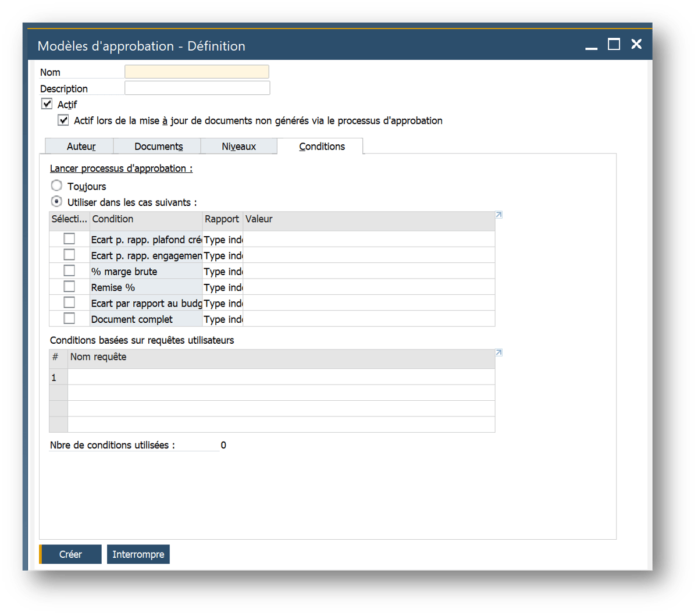Go to the Niveaux tab
Screen dimensions: 698x616
pos(239,146)
